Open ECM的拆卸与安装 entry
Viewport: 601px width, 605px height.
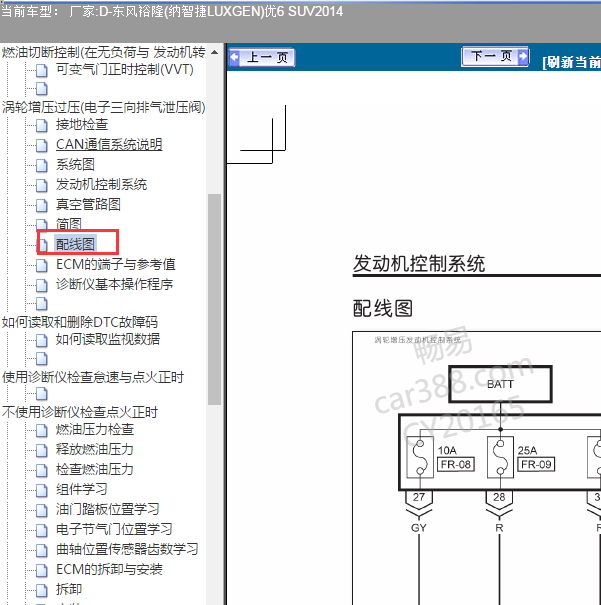[x=109, y=570]
